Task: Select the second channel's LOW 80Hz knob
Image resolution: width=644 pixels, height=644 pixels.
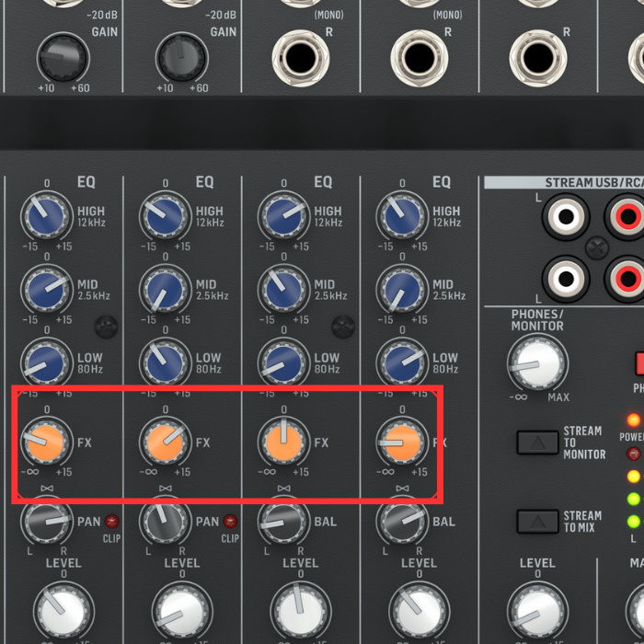Action: coord(164,362)
